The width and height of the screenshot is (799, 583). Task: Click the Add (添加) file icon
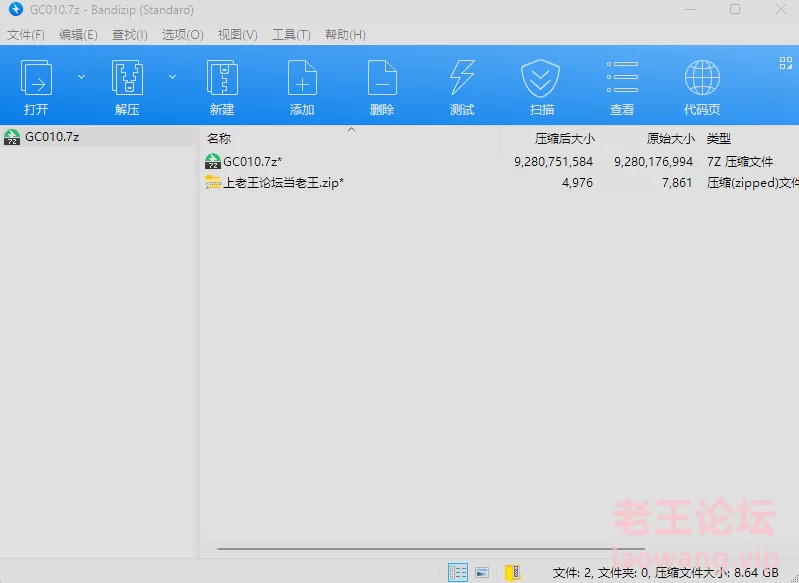click(x=302, y=77)
